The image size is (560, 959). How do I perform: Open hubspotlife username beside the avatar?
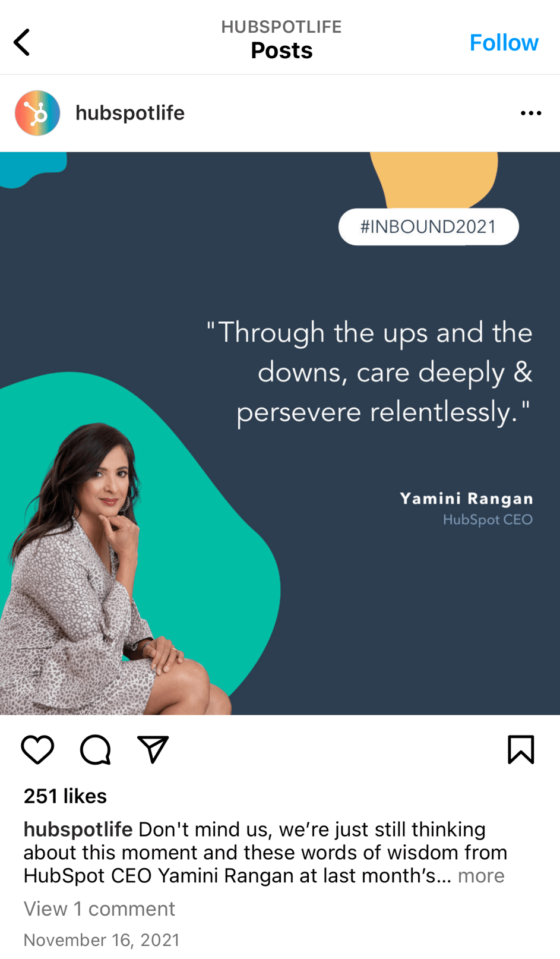[130, 113]
